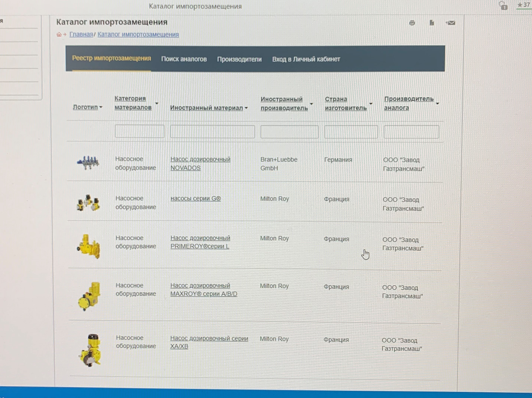Click the print page icon
Image resolution: width=532 pixels, height=398 pixels.
pos(412,23)
